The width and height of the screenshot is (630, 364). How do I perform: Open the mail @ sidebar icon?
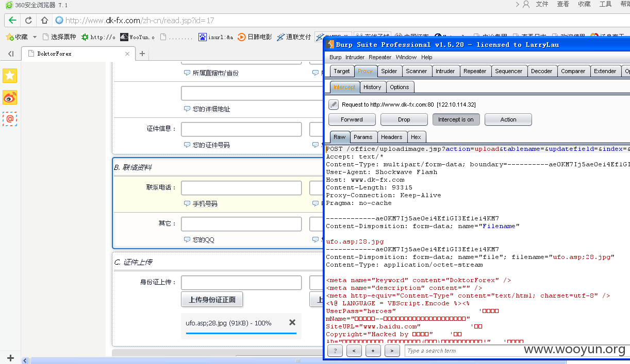10,119
